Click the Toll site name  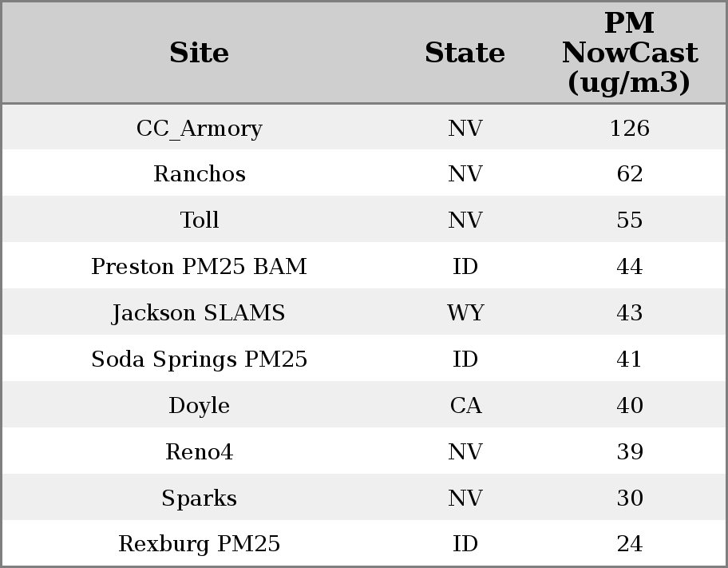[x=199, y=220]
